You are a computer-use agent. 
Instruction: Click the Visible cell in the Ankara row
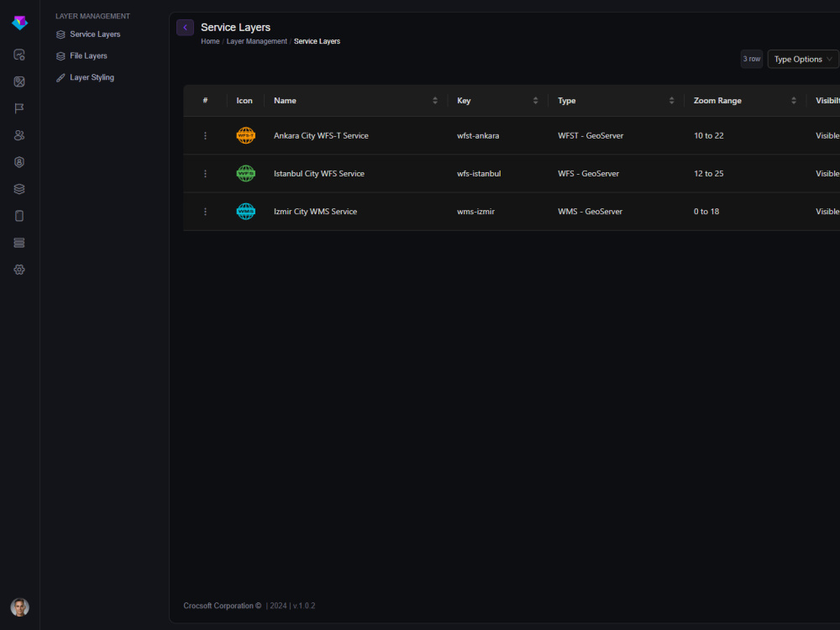[827, 136]
